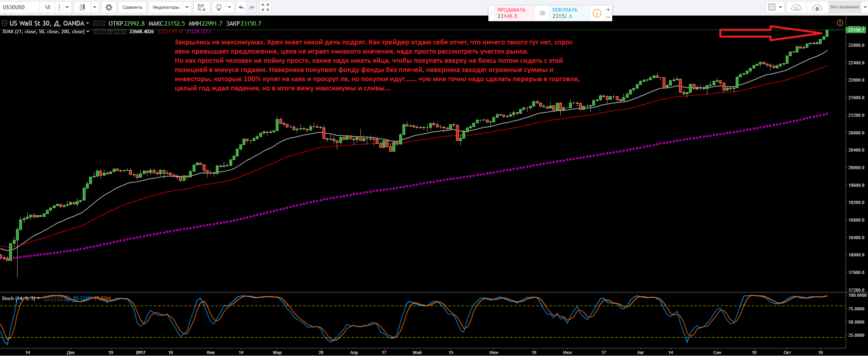Open the orange info icon in trade panel
The width and height of the screenshot is (868, 356).
[597, 13]
